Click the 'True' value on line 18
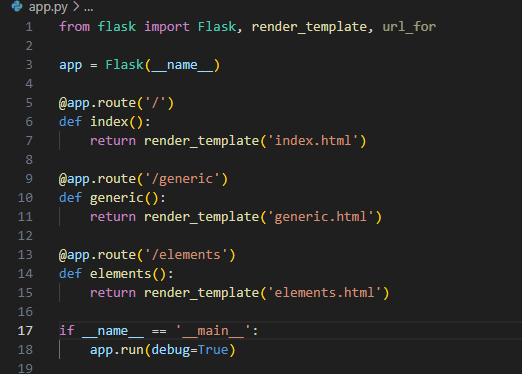 tap(213, 350)
